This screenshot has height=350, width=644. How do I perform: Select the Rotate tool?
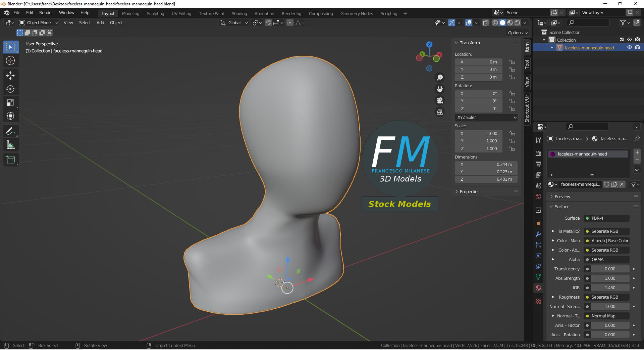click(11, 89)
